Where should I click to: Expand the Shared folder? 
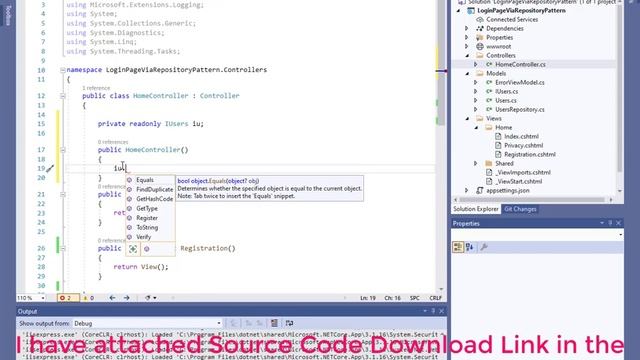476,163
